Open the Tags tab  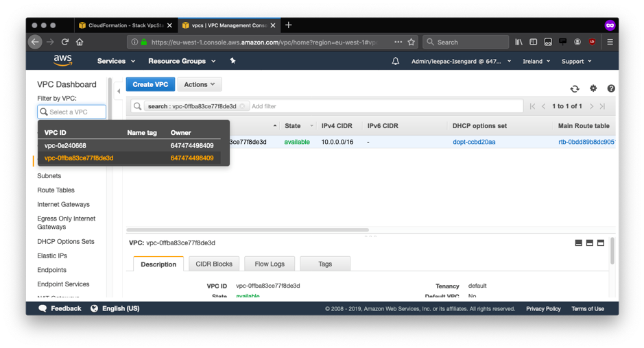[325, 264]
